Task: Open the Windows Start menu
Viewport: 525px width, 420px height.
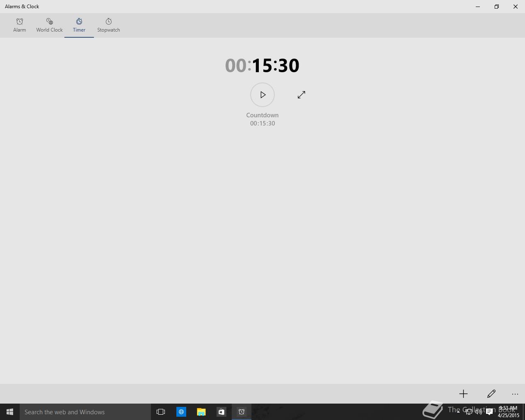Action: point(10,412)
